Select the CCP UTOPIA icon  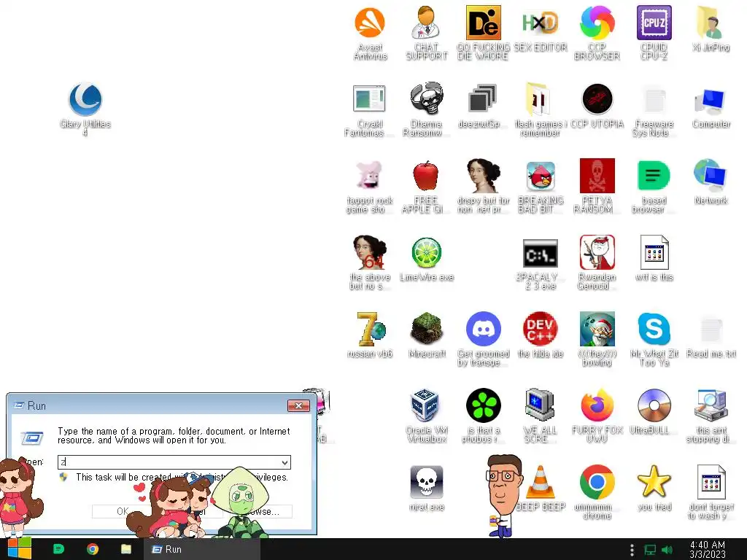[597, 99]
